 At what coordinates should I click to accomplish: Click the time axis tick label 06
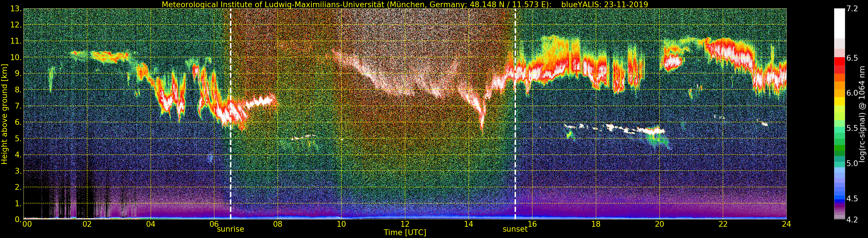(214, 224)
